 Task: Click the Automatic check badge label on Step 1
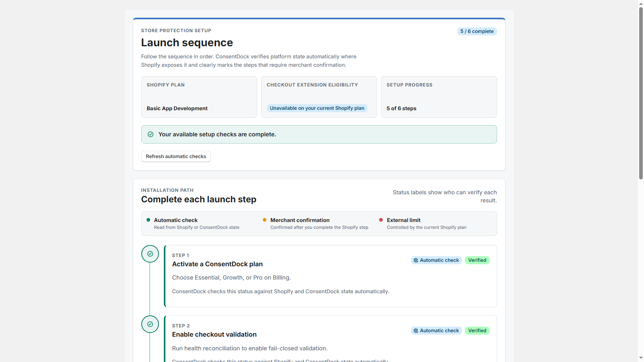[440, 260]
